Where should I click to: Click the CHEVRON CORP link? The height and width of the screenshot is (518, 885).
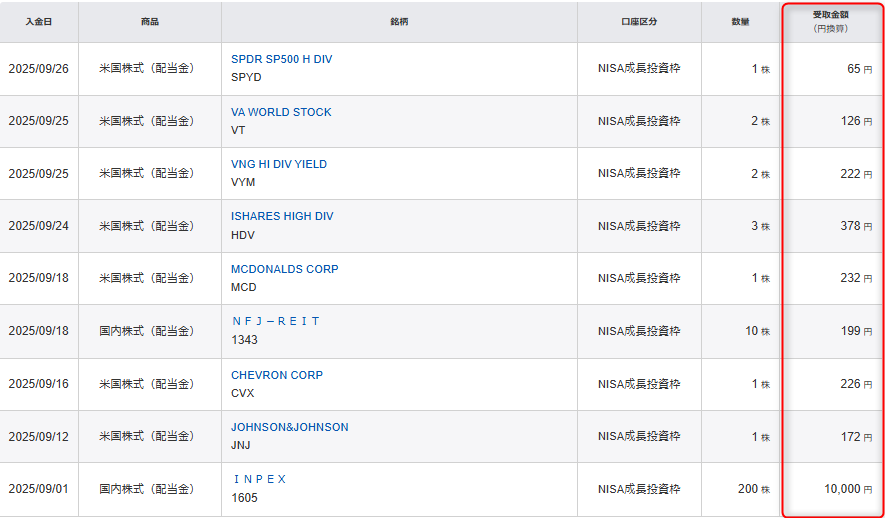tap(277, 375)
